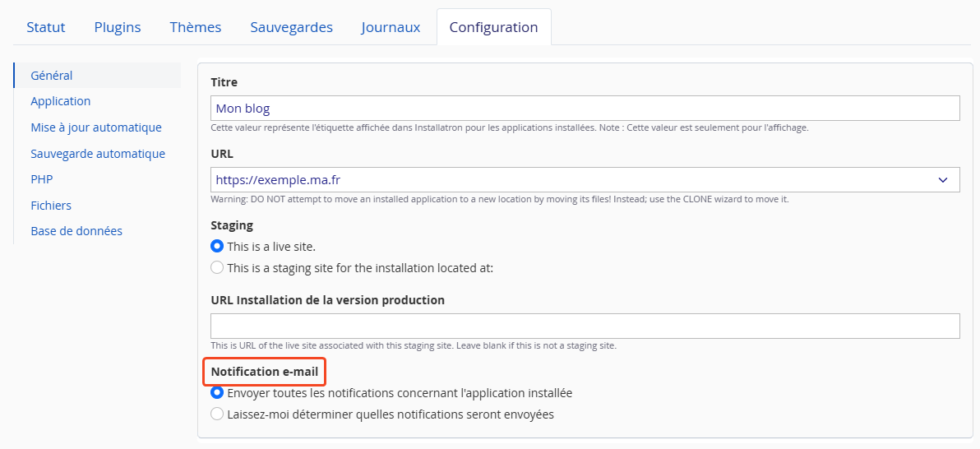Choose 'Laissez-moi déterminer' notification option
The image size is (980, 449).
217,414
